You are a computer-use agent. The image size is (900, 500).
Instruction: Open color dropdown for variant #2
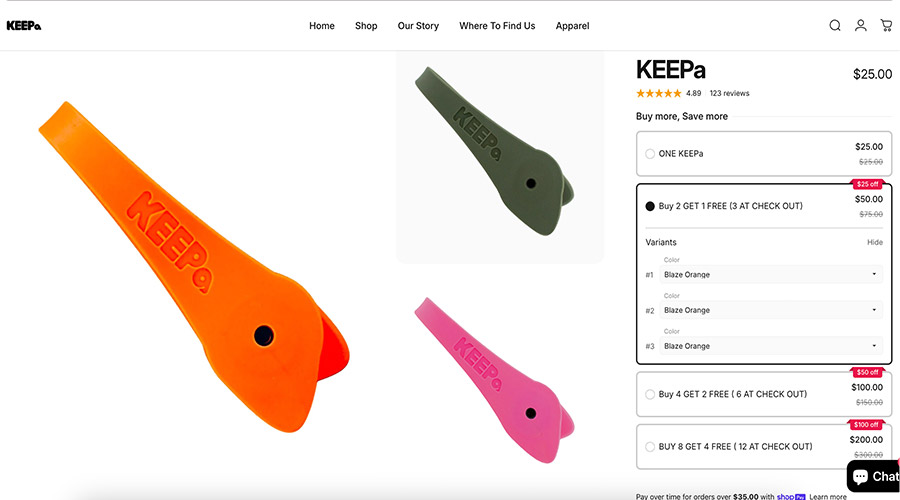pos(768,310)
